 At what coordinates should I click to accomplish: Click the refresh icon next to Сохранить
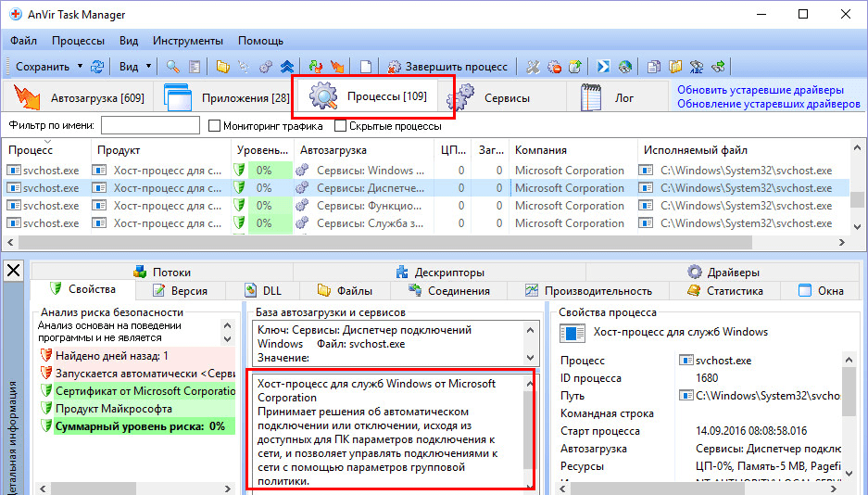coord(98,67)
